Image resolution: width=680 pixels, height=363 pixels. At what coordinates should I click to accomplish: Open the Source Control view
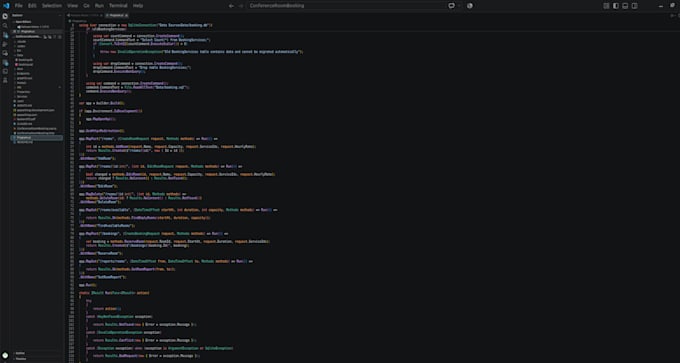pos(5,35)
